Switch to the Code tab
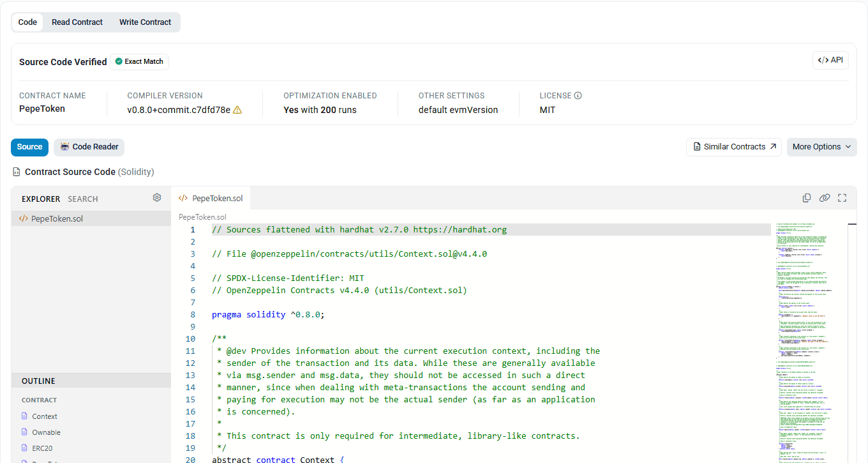Image resolution: width=868 pixels, height=463 pixels. pos(27,22)
